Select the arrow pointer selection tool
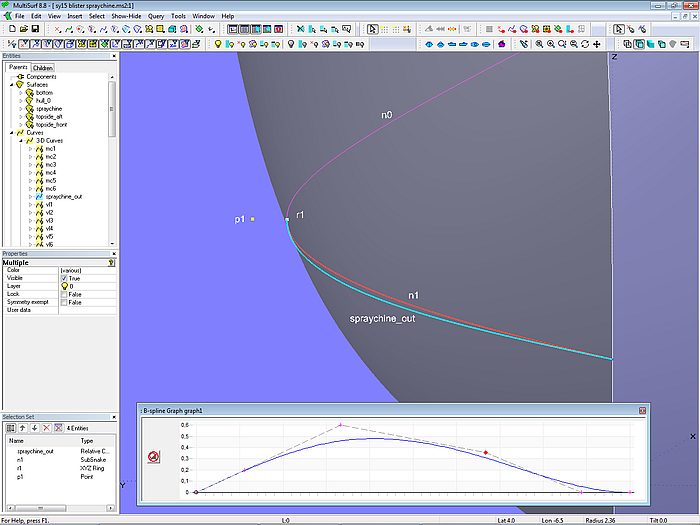Viewport: 700px width, 525px height. click(372, 30)
